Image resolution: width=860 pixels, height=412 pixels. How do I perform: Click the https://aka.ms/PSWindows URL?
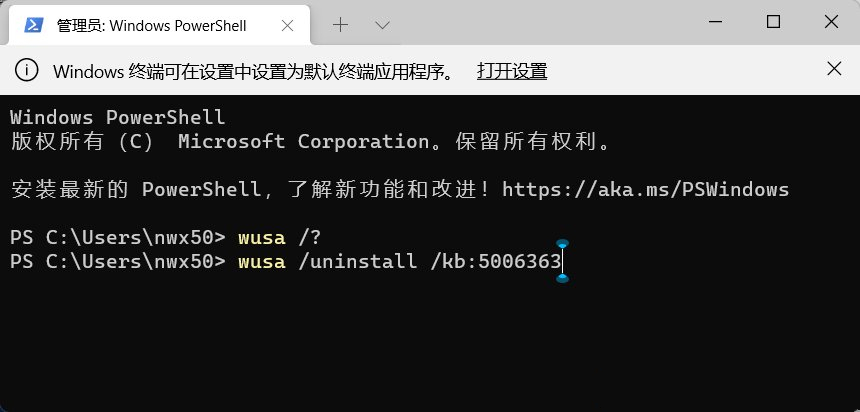[645, 189]
